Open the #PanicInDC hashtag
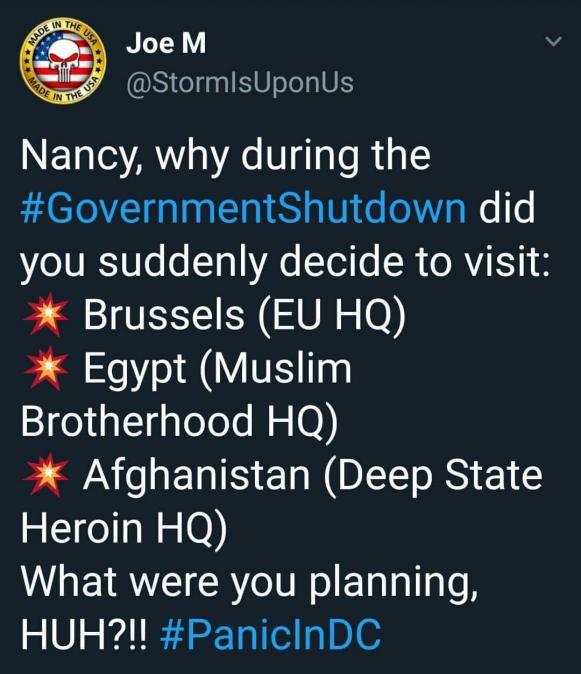This screenshot has width=581, height=674. click(270, 634)
